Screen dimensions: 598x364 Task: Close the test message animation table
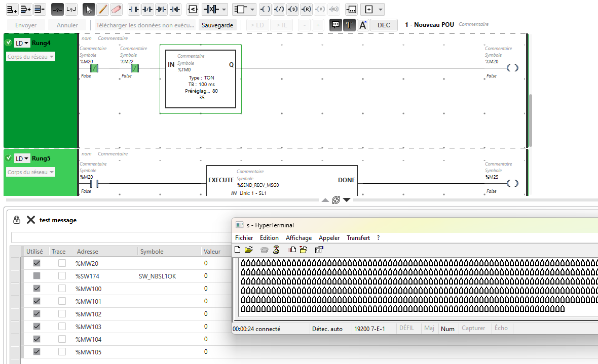(31, 220)
